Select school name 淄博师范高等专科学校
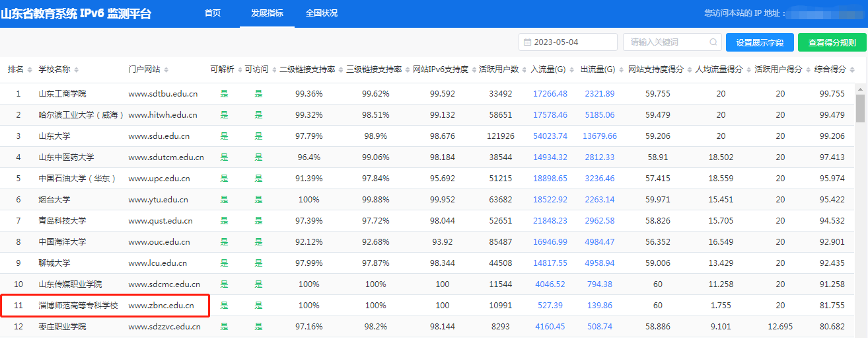 [78, 306]
